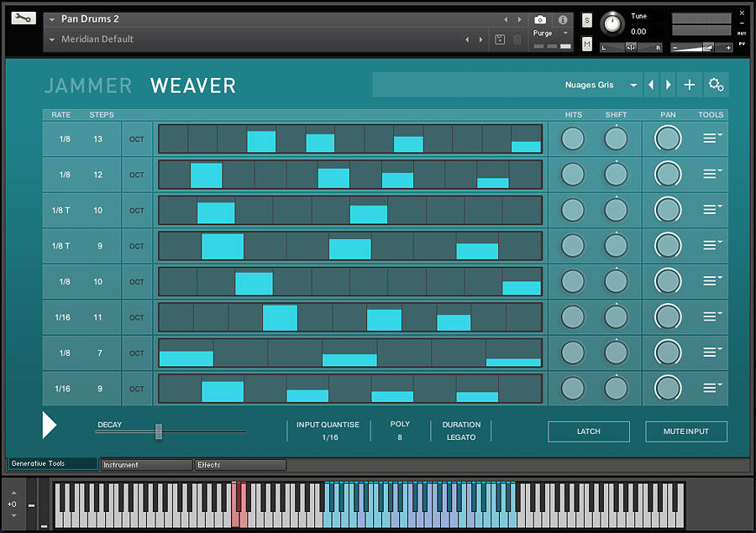Click the snapshot camera icon
The image size is (756, 533).
tap(540, 20)
